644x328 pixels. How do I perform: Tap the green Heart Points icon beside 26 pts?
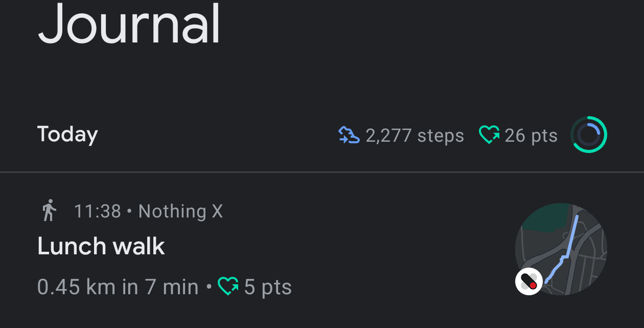[489, 136]
